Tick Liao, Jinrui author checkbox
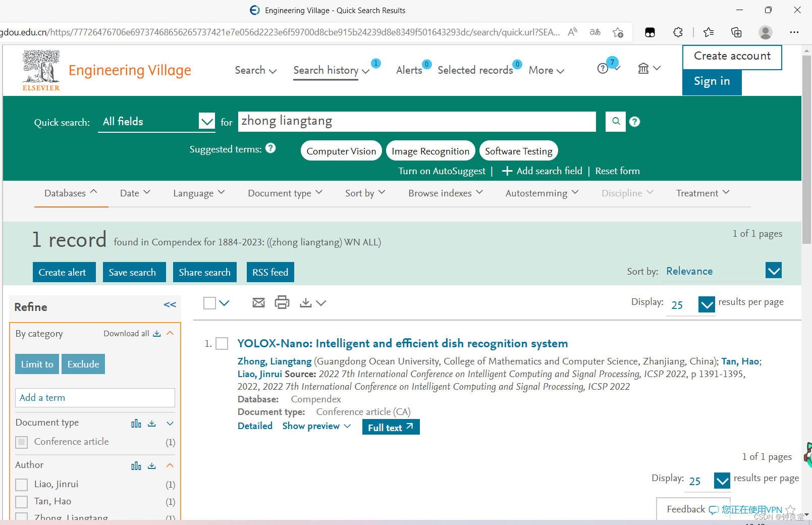Screen dimensions: 812x525 [x=21, y=485]
